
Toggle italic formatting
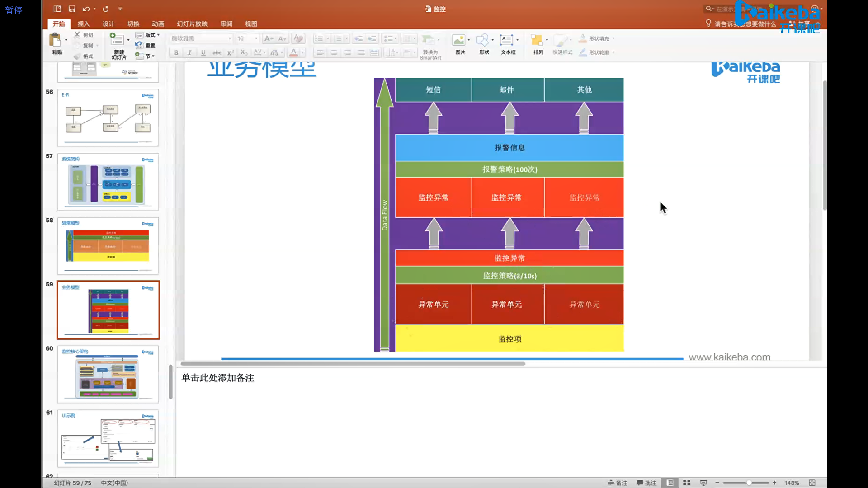pyautogui.click(x=189, y=52)
